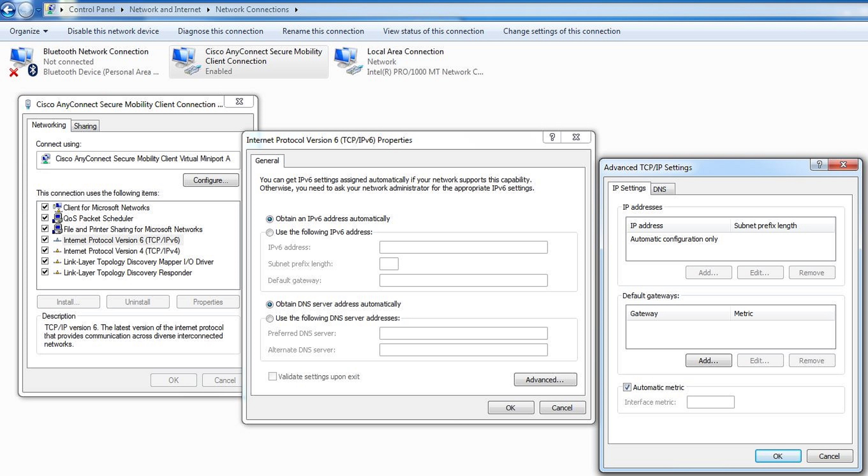
Task: Expand arrow after Network Connections breadcrumb
Action: click(296, 10)
